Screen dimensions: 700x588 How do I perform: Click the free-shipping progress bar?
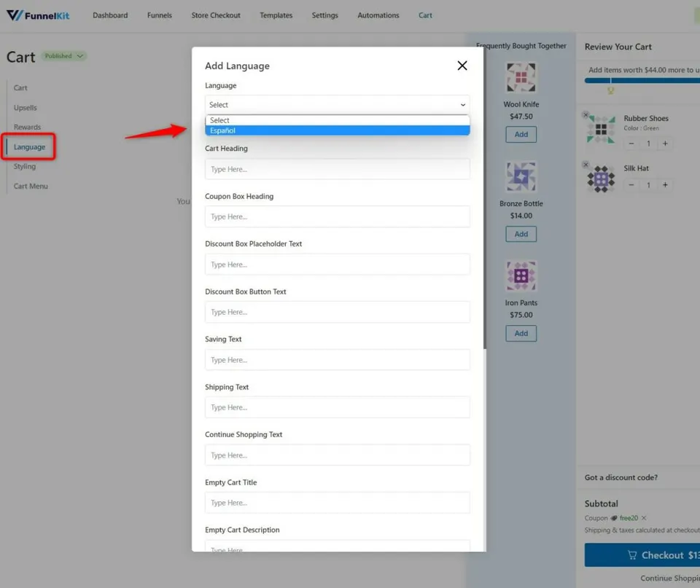coord(642,81)
